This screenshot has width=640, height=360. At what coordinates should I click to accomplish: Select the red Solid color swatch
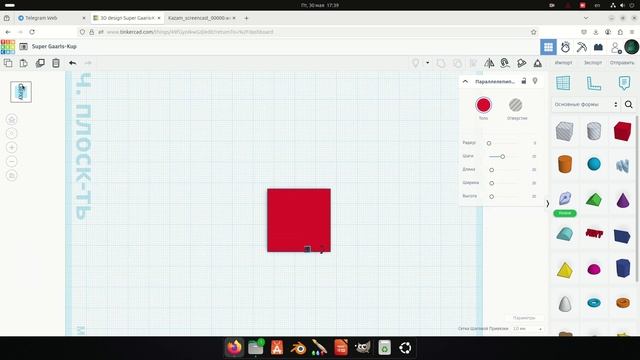click(x=483, y=105)
